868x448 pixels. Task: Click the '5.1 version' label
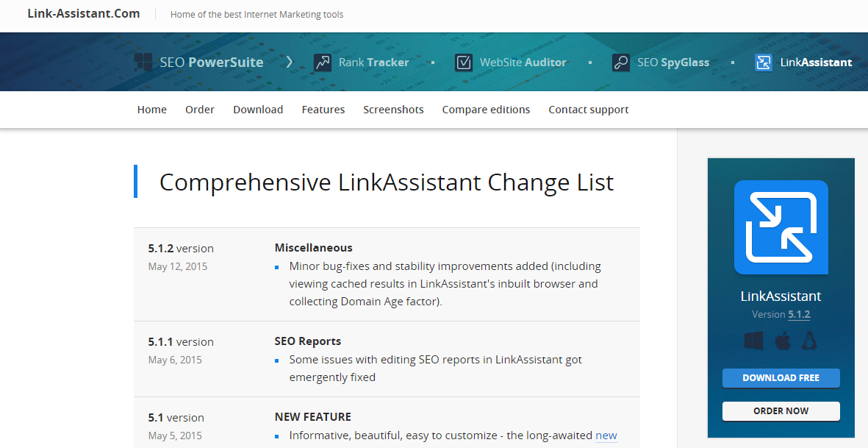coord(176,418)
